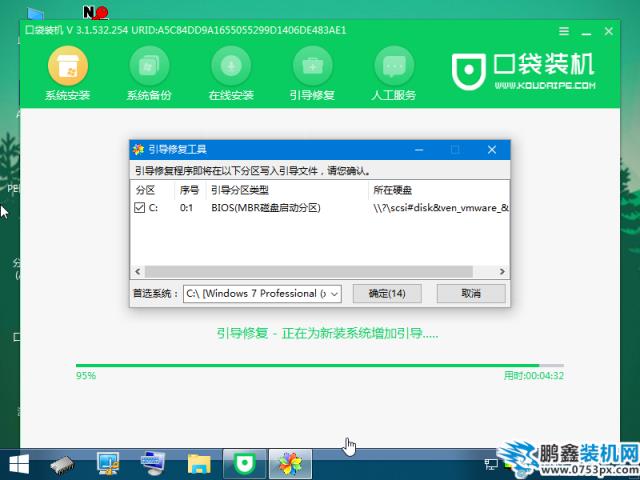Screen dimensions: 640x480
Task: Click the 序号 column header
Action: tap(189, 190)
